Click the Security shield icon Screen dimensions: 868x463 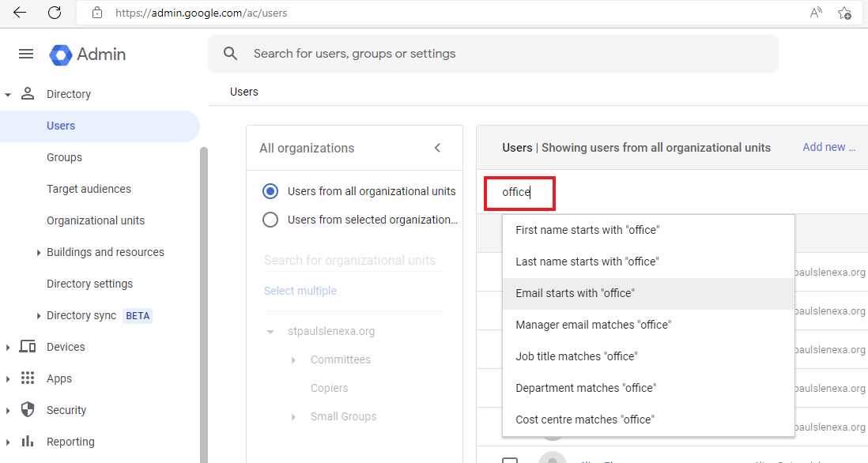click(x=28, y=410)
